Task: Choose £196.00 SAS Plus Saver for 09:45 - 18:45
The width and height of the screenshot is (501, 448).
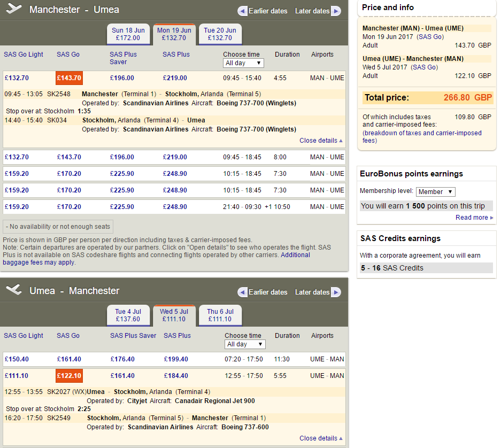Action: [122, 157]
